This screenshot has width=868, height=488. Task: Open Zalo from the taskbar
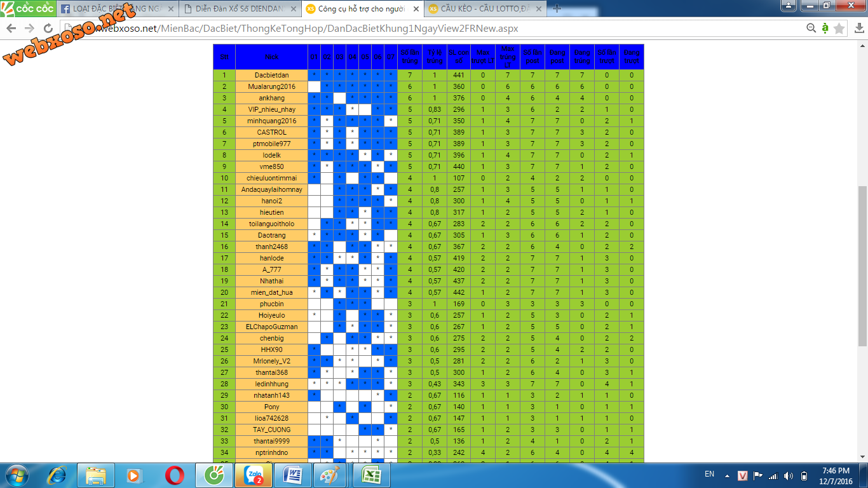pos(254,475)
